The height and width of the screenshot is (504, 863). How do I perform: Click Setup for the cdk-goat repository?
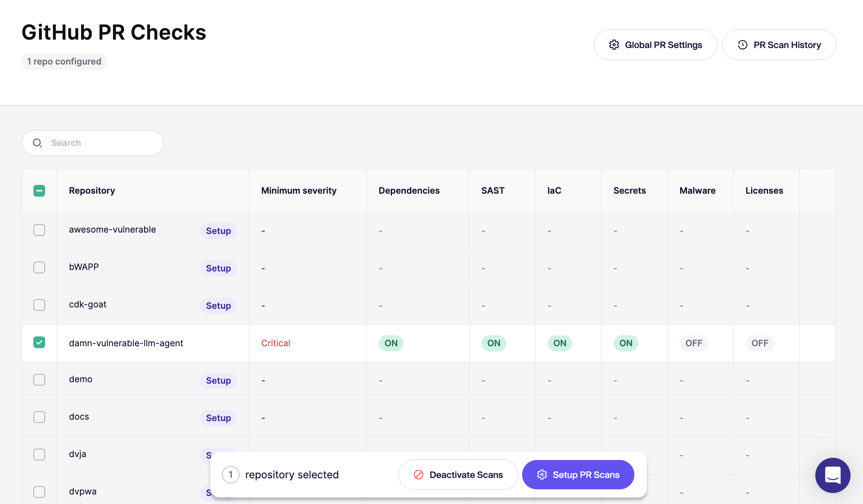[x=218, y=306]
